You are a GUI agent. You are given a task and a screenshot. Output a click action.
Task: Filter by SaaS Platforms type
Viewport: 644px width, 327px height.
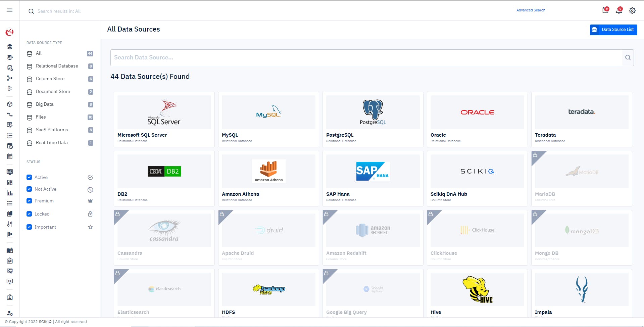coord(60,130)
